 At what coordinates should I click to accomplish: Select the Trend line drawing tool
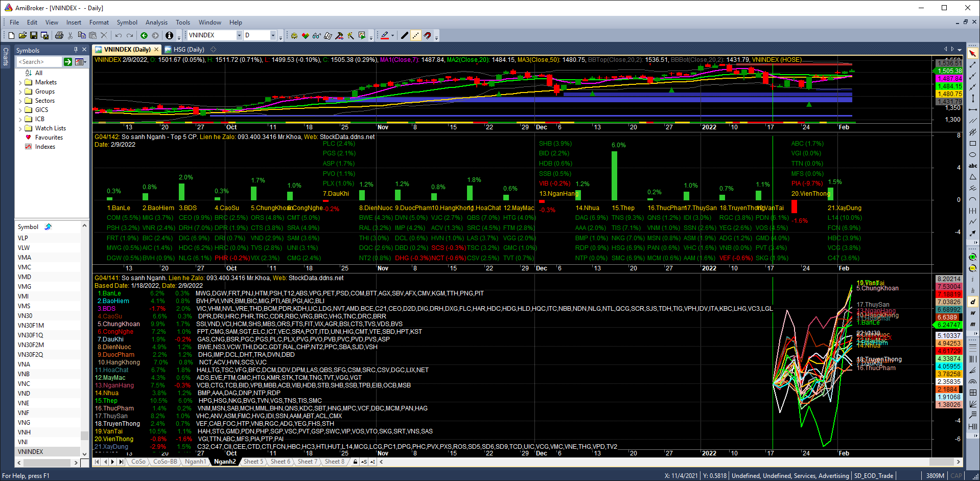[x=973, y=65]
